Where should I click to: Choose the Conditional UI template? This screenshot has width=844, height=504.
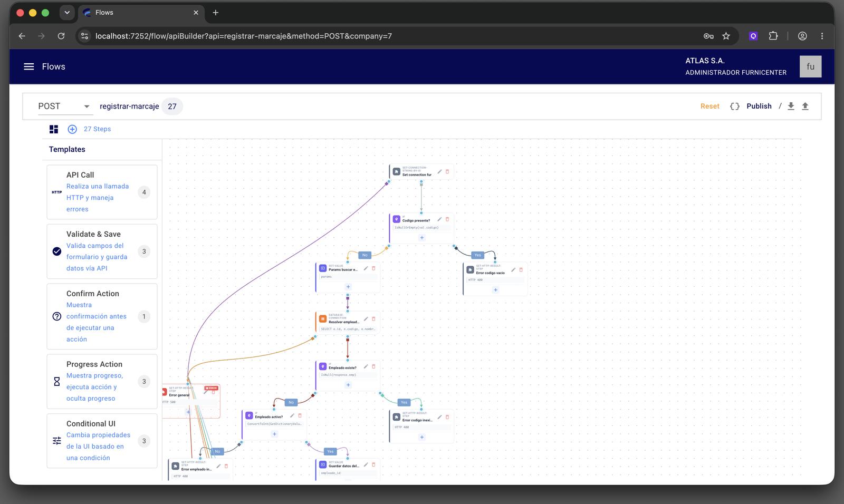tap(102, 441)
